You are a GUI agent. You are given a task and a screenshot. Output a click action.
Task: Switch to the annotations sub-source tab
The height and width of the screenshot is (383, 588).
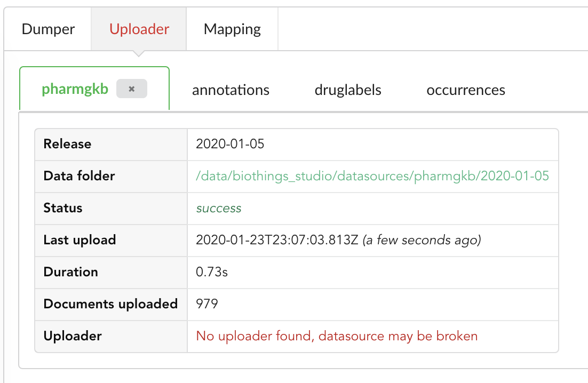(231, 90)
